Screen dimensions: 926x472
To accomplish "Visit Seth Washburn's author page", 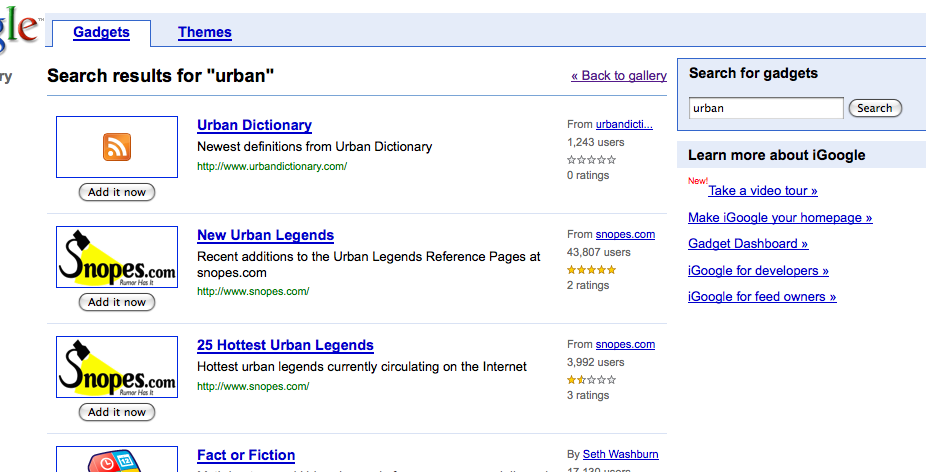I will click(620, 455).
